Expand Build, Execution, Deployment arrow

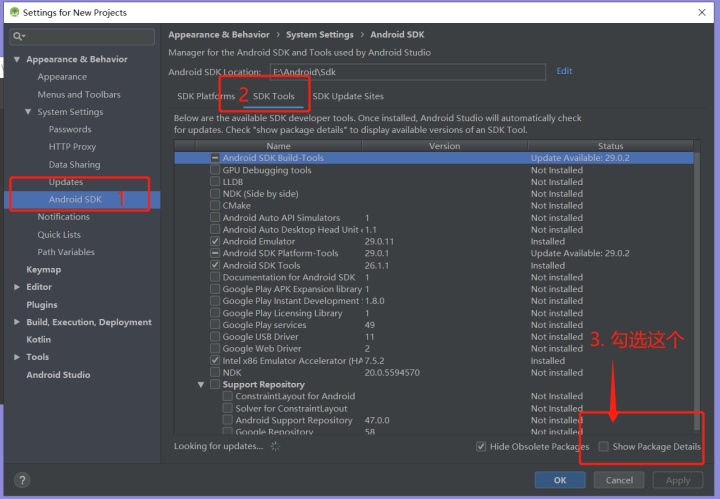click(x=17, y=322)
